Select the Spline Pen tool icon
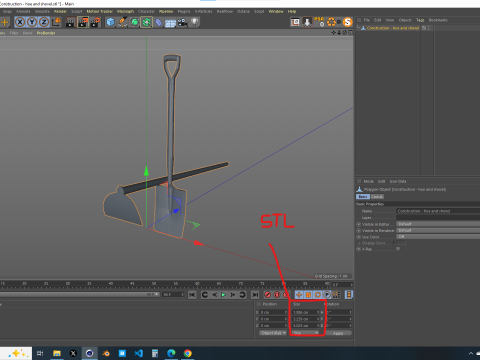480x360 pixels. coord(122,22)
